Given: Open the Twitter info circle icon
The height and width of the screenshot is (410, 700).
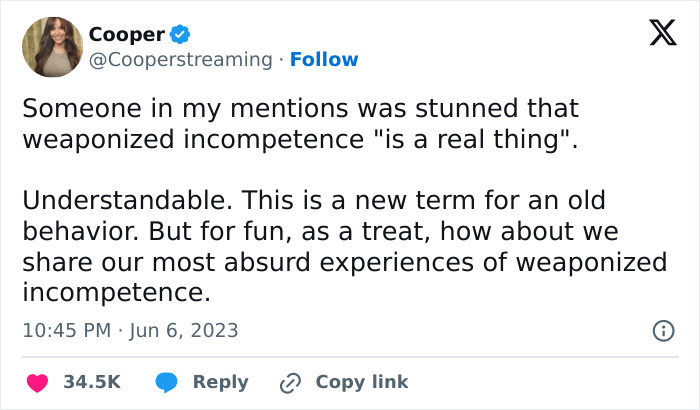Looking at the screenshot, I should (x=662, y=330).
